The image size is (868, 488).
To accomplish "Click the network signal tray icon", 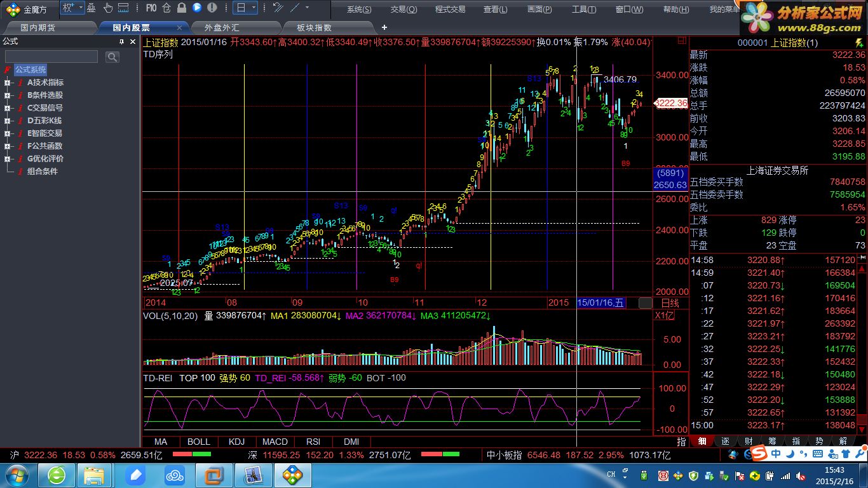I will tap(785, 475).
